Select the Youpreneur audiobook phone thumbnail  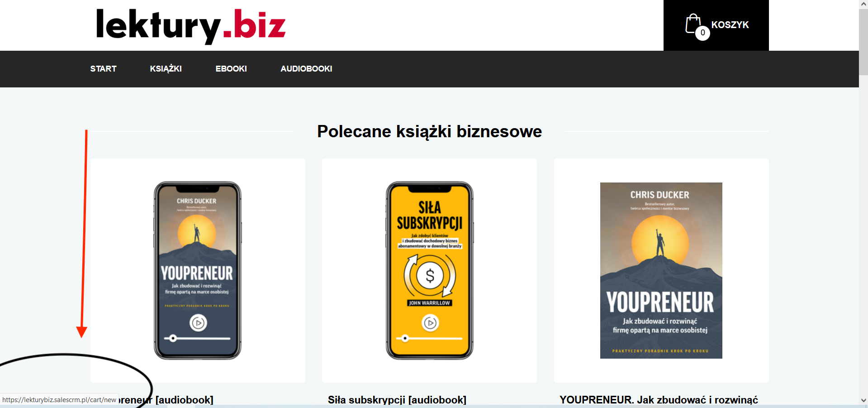coord(198,270)
